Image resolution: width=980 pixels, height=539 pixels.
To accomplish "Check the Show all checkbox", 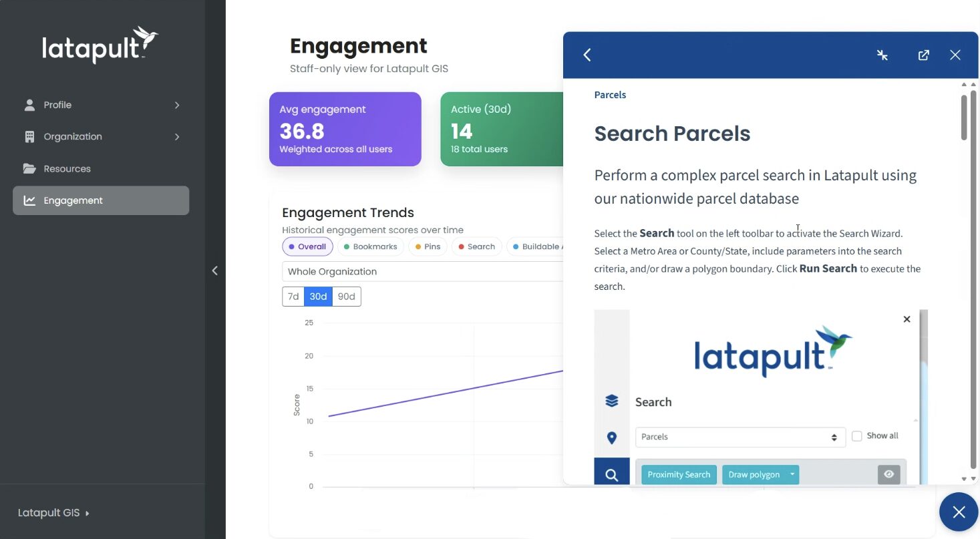I will (857, 436).
